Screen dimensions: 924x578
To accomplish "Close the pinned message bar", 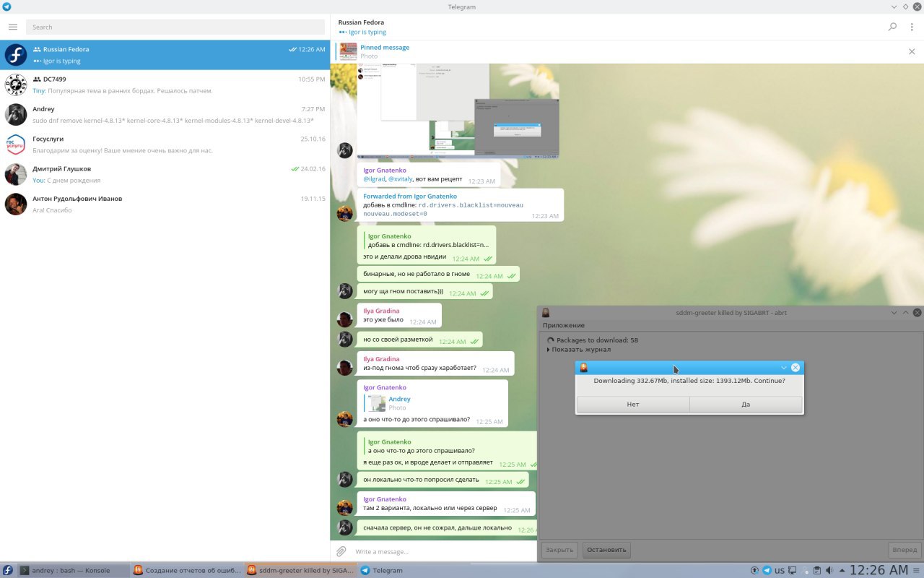I will (x=912, y=51).
